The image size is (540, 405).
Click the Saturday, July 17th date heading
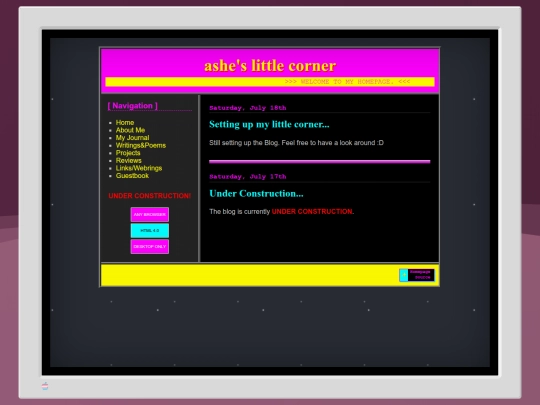coord(248,177)
